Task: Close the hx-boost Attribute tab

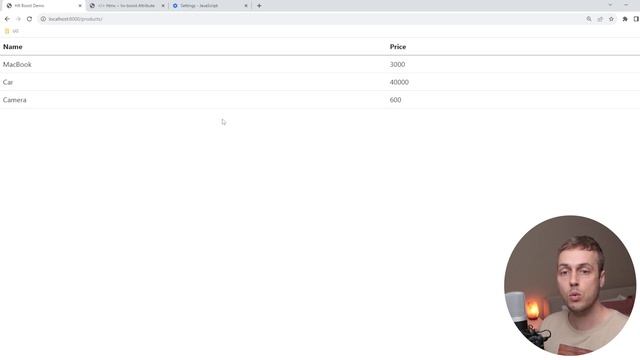Action: pos(163,6)
